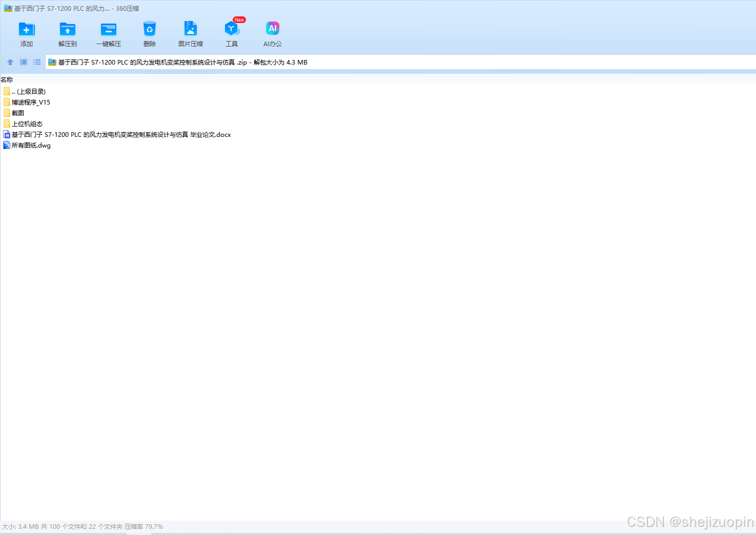Click the 360压缩 app icon in title bar
The height and width of the screenshot is (535, 756).
tap(8, 9)
